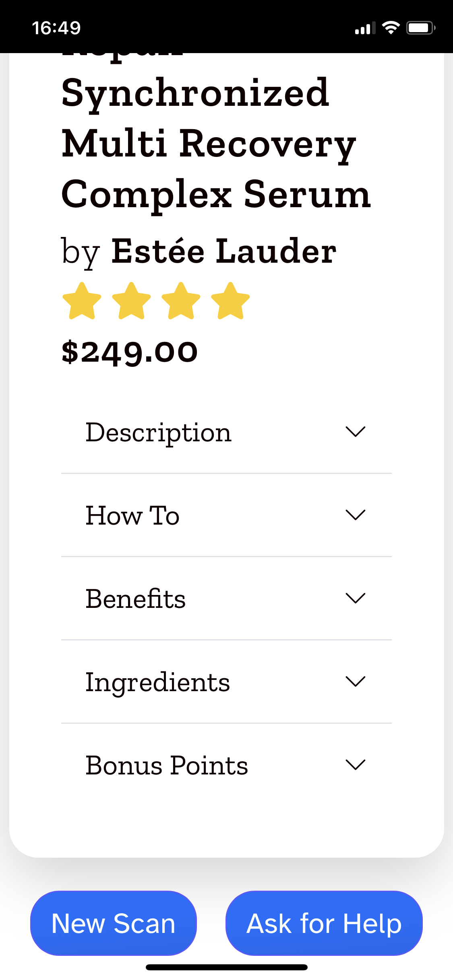The width and height of the screenshot is (453, 980).
Task: Open the Benefits accordion row
Action: [226, 599]
